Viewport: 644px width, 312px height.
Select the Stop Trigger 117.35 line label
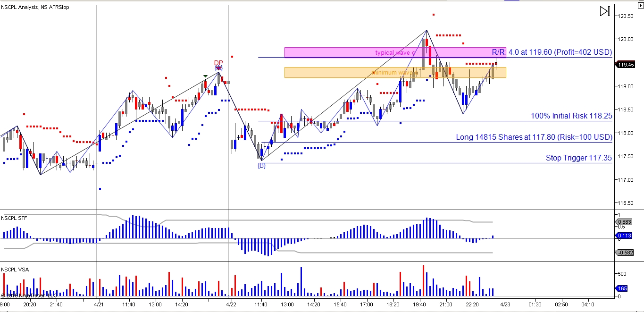[x=579, y=158]
